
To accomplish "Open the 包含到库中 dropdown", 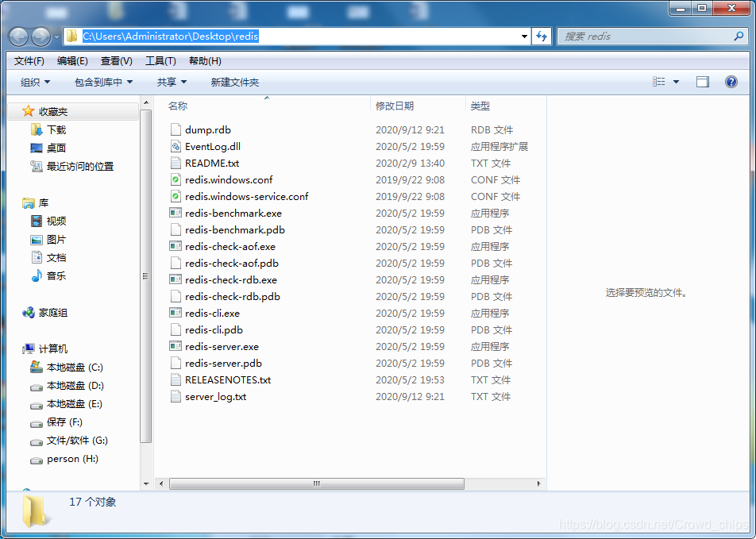I will pos(104,83).
